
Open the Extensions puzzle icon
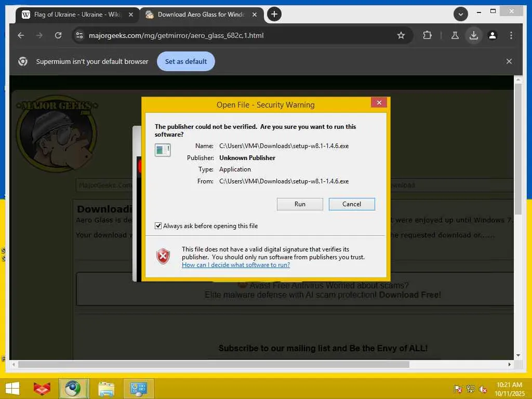pos(427,35)
